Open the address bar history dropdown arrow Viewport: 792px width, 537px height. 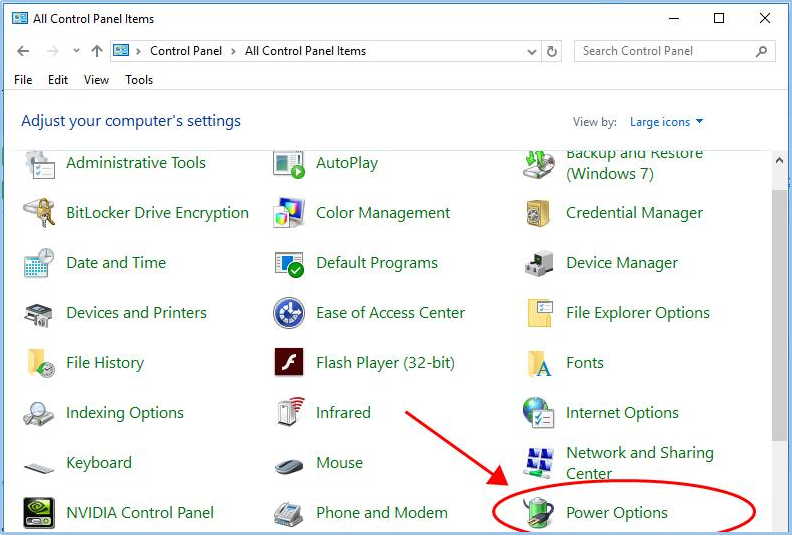[531, 51]
